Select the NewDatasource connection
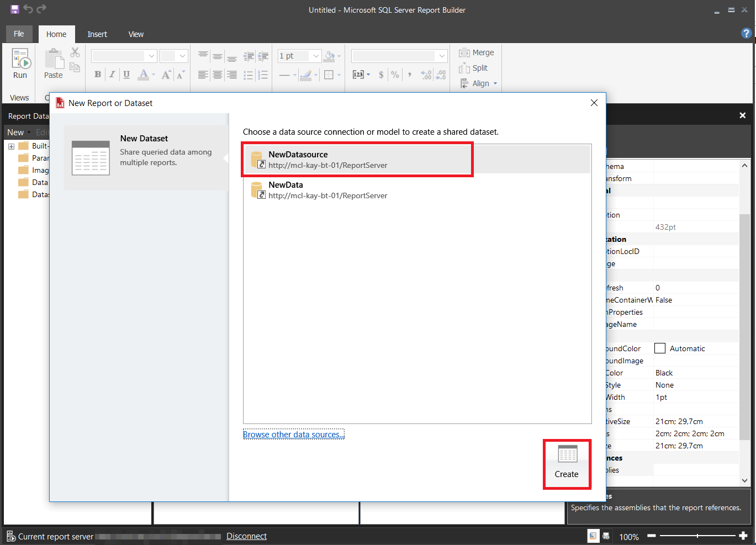 417,160
